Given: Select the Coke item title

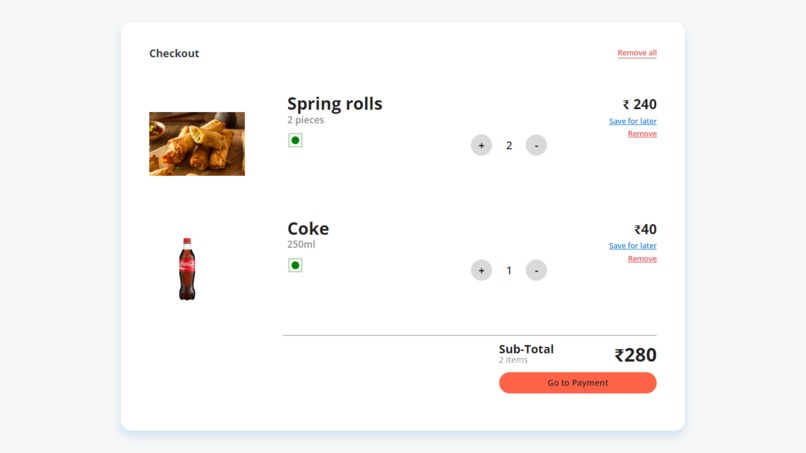Looking at the screenshot, I should tap(308, 229).
